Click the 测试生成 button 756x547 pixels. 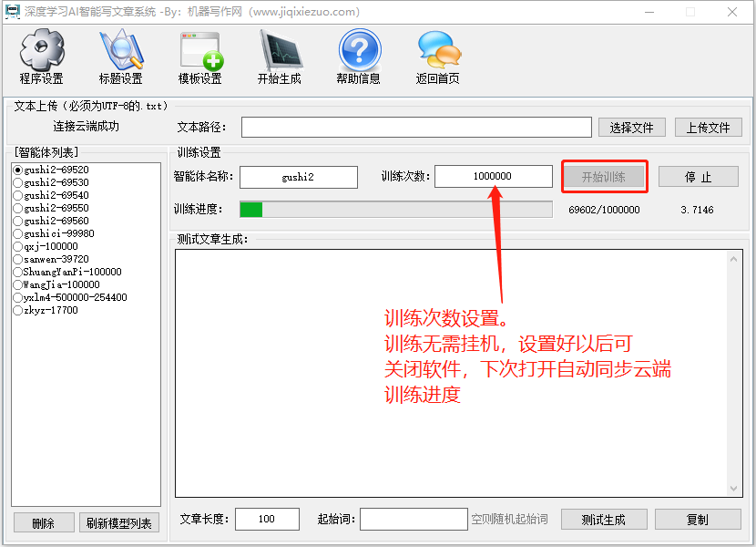coord(604,520)
